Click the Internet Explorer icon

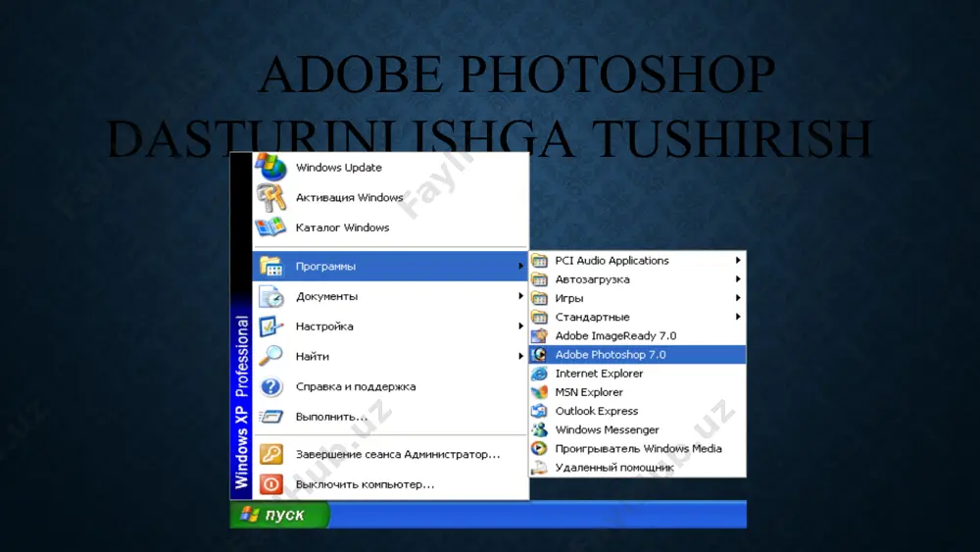539,374
